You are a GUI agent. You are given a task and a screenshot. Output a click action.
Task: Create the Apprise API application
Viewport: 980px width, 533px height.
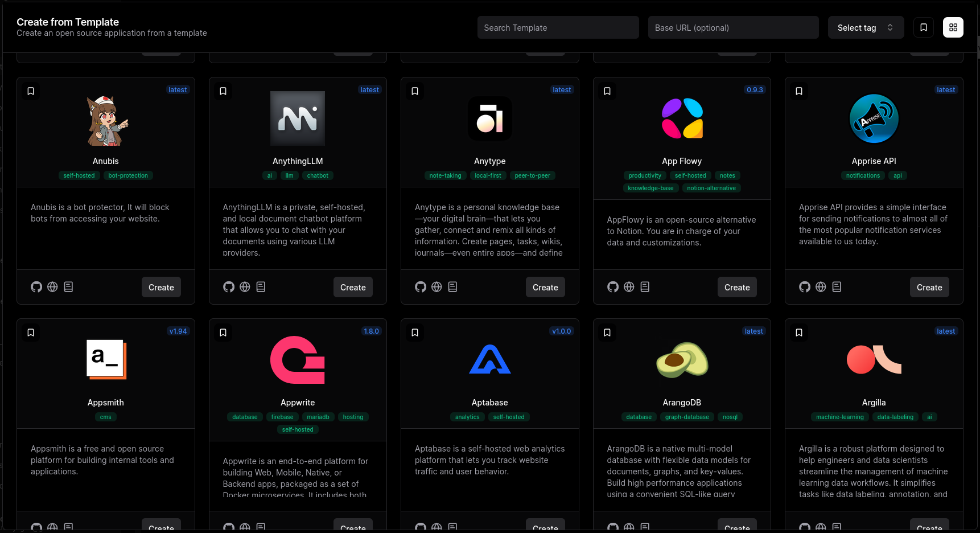click(929, 288)
